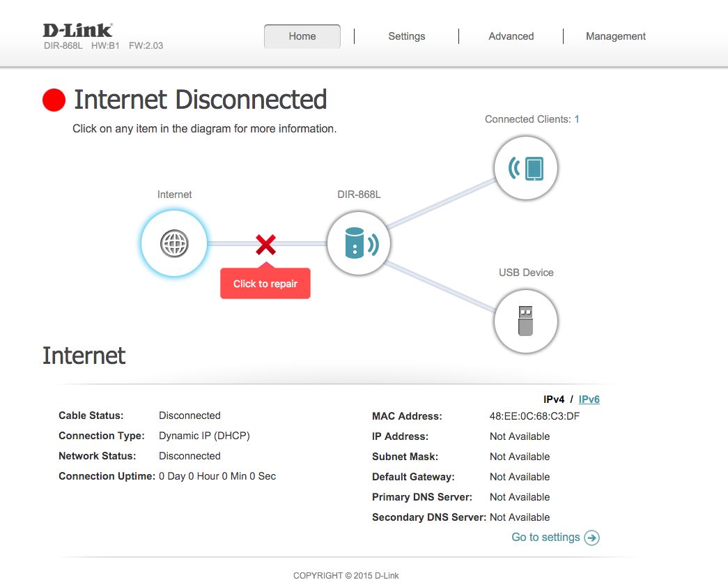Open the Settings menu
Viewport: 728px width, 587px height.
pos(407,36)
